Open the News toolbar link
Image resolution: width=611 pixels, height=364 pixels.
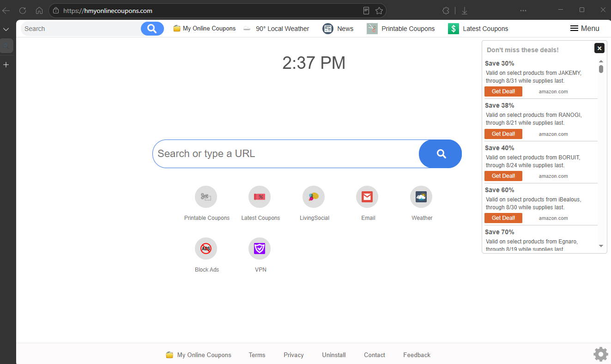click(345, 29)
